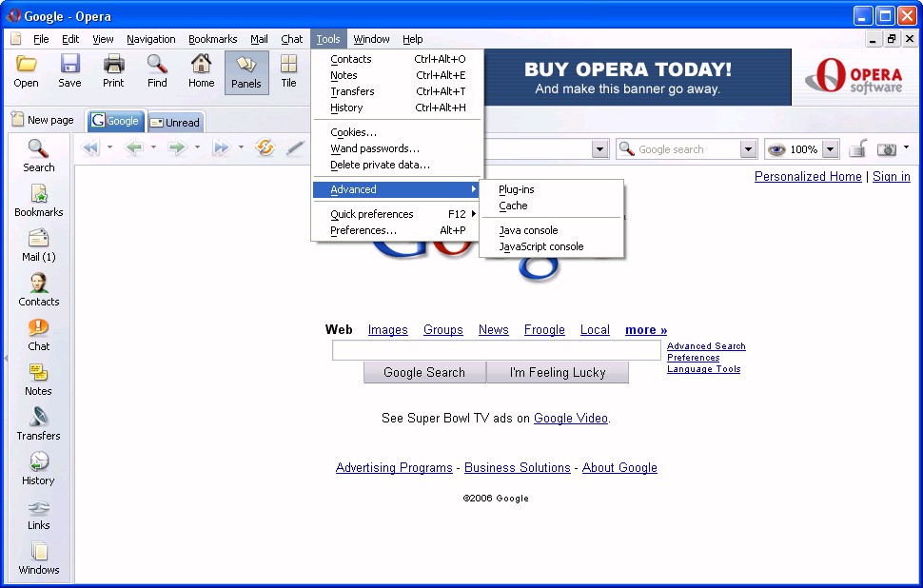Open the Contacts panel in the sidebar
Screen dimensions: 923x588
pos(39,290)
